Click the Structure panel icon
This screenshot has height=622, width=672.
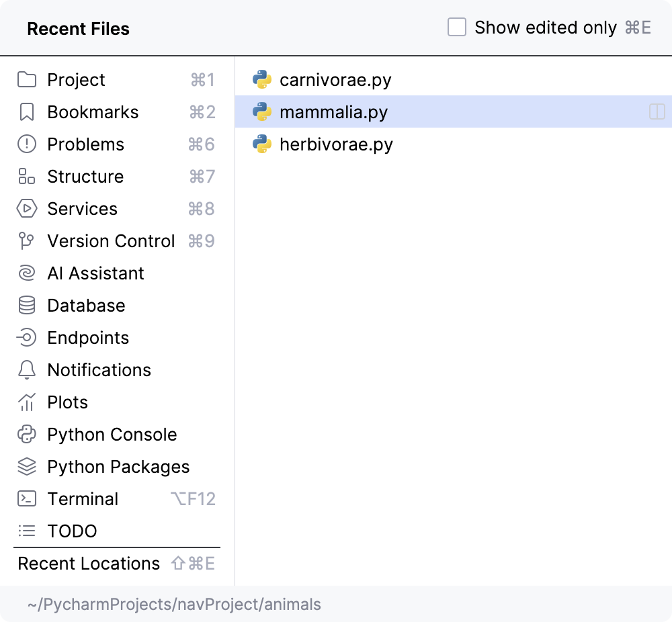(x=26, y=177)
